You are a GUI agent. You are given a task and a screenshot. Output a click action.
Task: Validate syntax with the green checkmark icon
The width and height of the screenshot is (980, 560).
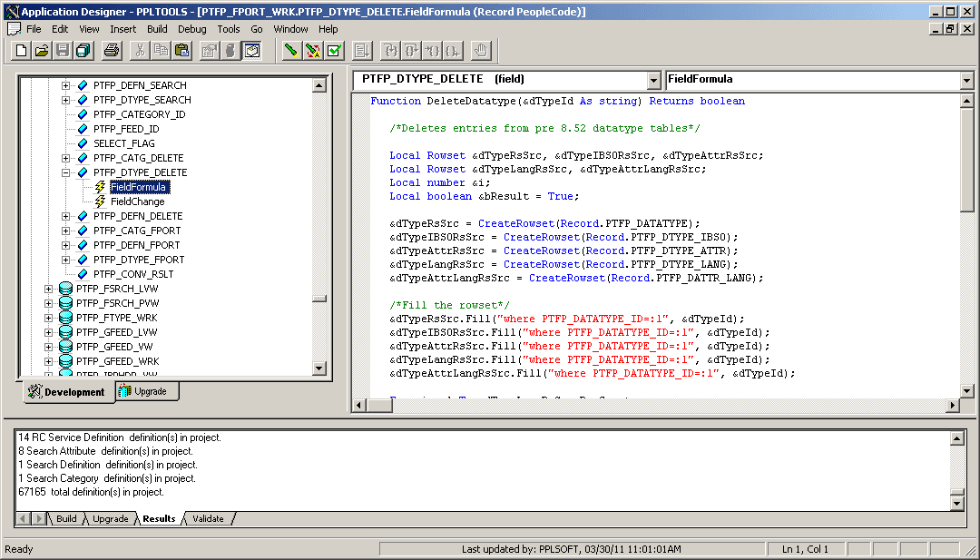coord(332,50)
